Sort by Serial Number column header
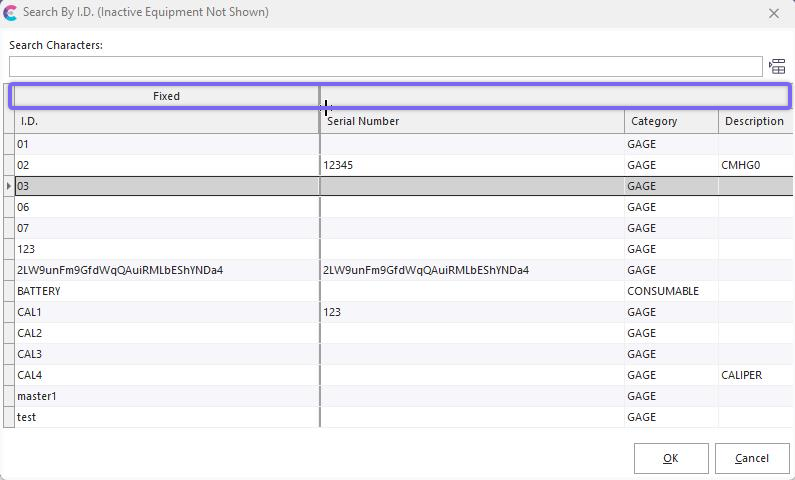Screen dimensions: 795x480 (x=472, y=121)
